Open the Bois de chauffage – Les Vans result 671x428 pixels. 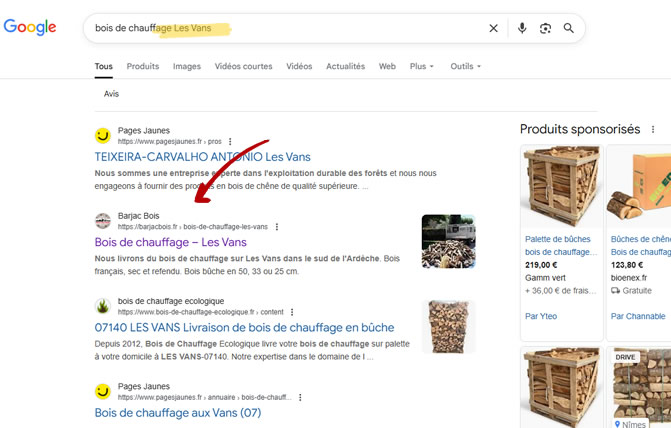click(x=170, y=242)
